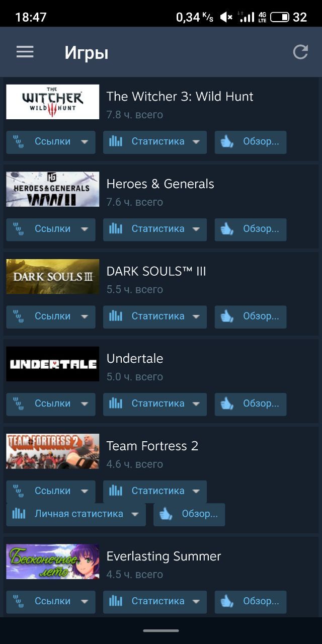
Task: Click thumbs-up icon for Undertale review
Action: (227, 404)
